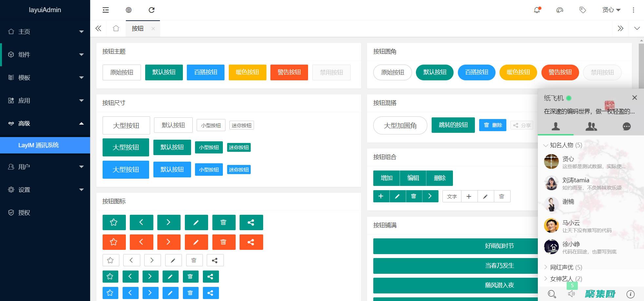Expand the 组件 sidebar menu

tap(45, 55)
